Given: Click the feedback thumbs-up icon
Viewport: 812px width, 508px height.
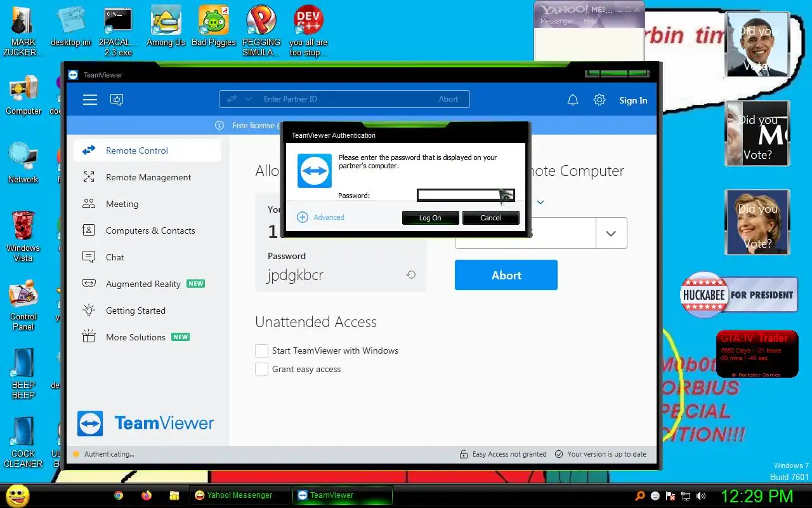Looking at the screenshot, I should (117, 100).
